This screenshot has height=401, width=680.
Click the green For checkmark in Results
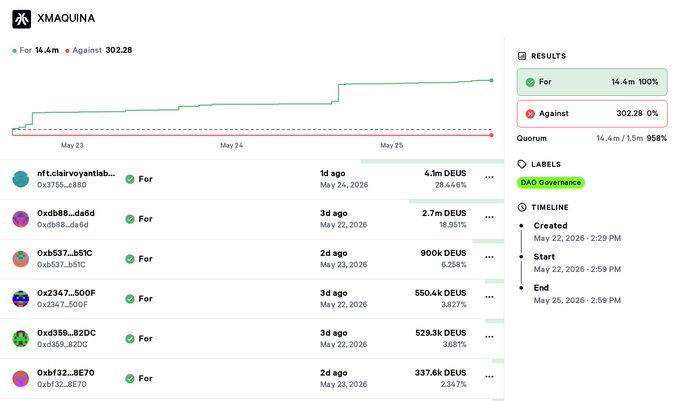(x=530, y=82)
